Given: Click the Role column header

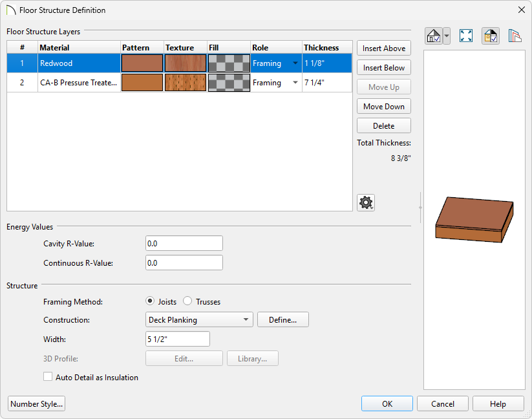Looking at the screenshot, I should tap(276, 47).
